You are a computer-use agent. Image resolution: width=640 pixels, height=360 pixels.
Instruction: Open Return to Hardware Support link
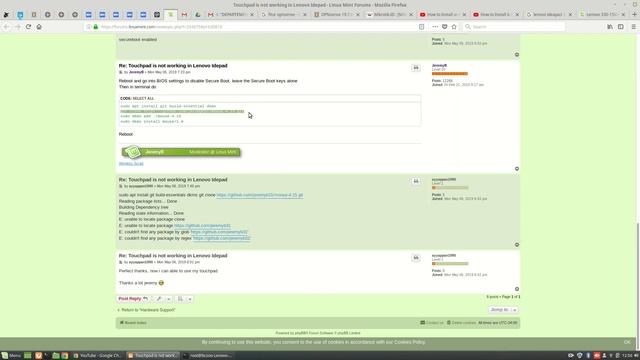(146, 310)
